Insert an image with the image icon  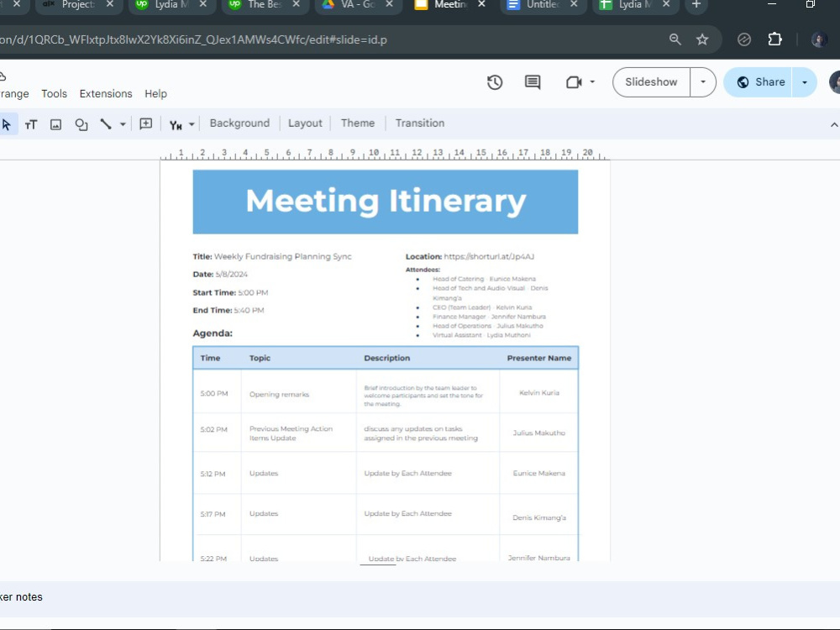(55, 124)
